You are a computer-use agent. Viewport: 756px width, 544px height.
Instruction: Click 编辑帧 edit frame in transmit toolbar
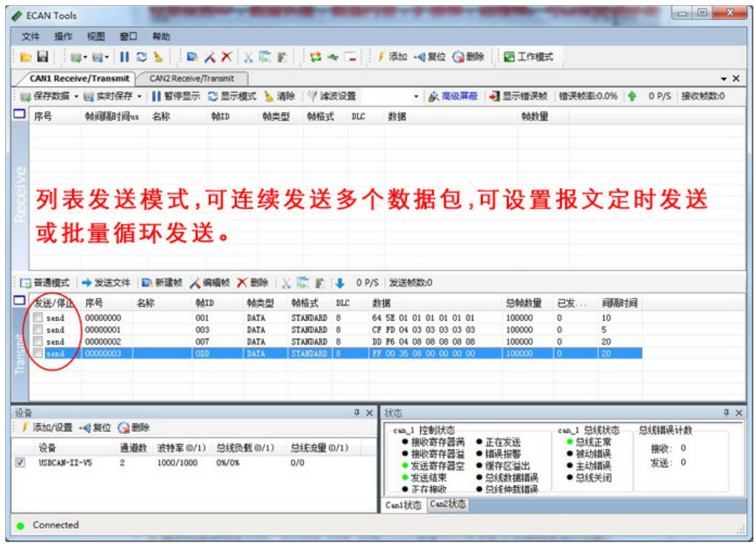(210, 283)
